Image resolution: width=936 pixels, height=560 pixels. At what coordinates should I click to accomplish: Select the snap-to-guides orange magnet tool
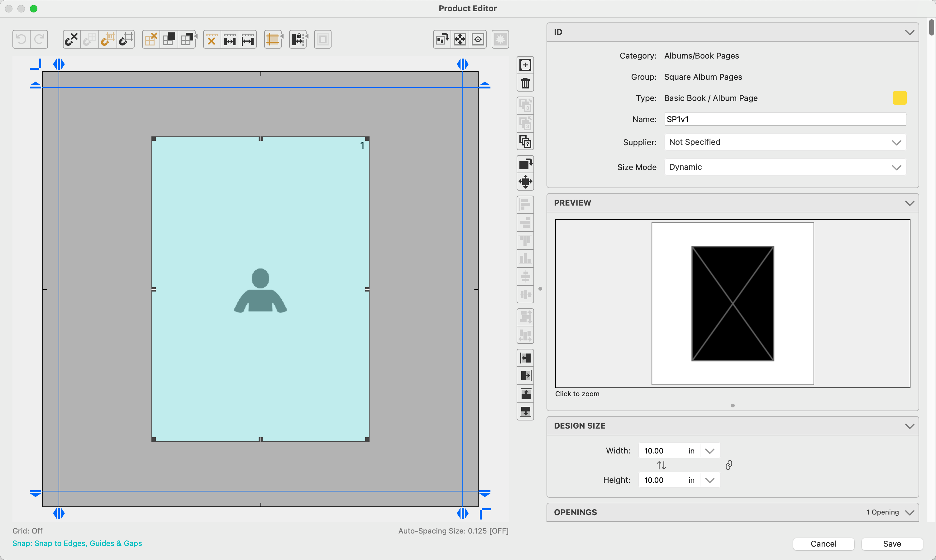click(x=107, y=39)
